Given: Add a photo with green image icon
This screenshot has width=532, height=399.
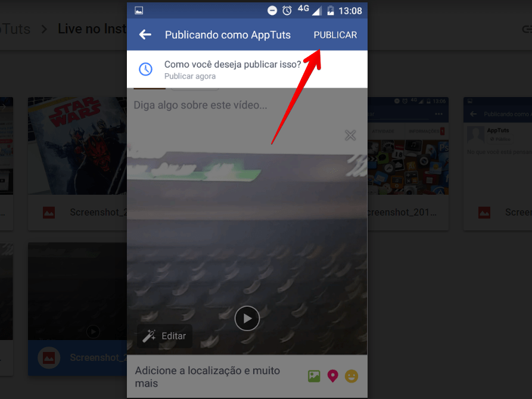Looking at the screenshot, I should pyautogui.click(x=314, y=376).
